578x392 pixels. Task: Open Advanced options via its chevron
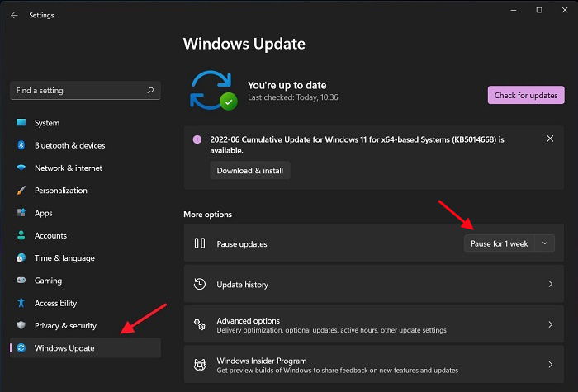pyautogui.click(x=551, y=324)
